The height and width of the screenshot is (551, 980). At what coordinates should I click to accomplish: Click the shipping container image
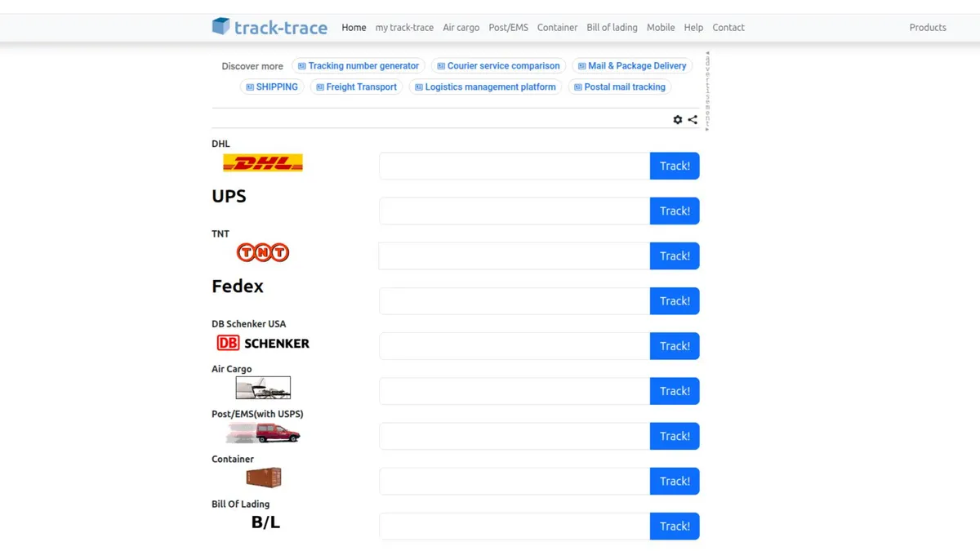point(264,478)
